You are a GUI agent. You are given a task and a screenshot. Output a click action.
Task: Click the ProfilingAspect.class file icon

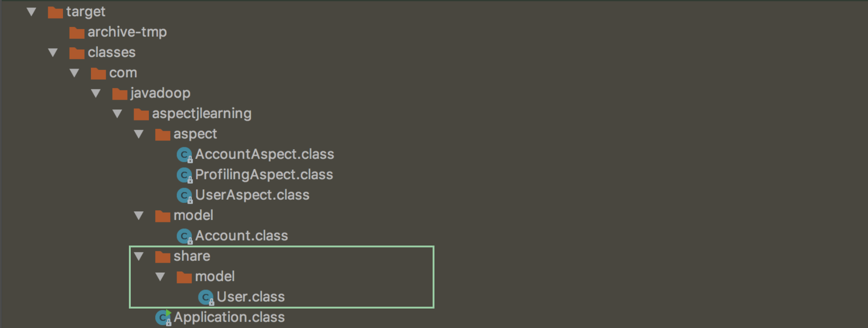click(x=184, y=175)
